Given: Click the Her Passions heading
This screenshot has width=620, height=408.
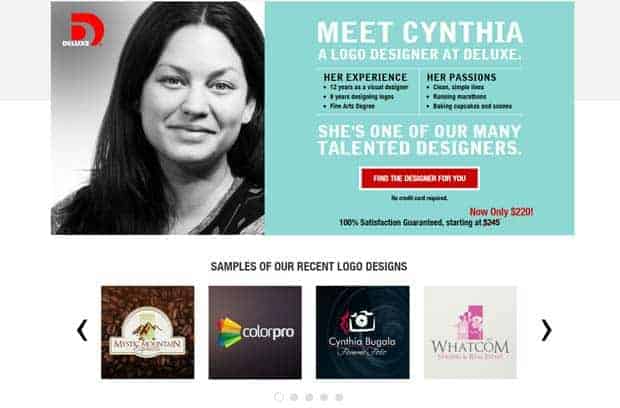Looking at the screenshot, I should (461, 77).
